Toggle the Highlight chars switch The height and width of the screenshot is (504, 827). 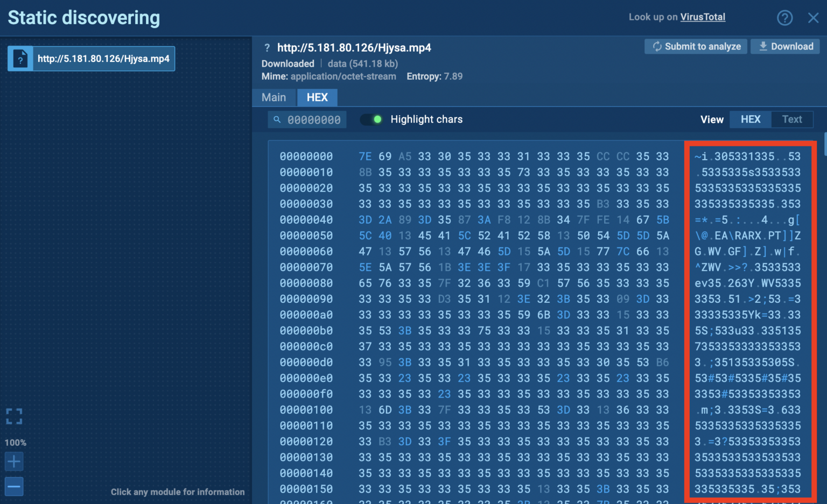[371, 119]
